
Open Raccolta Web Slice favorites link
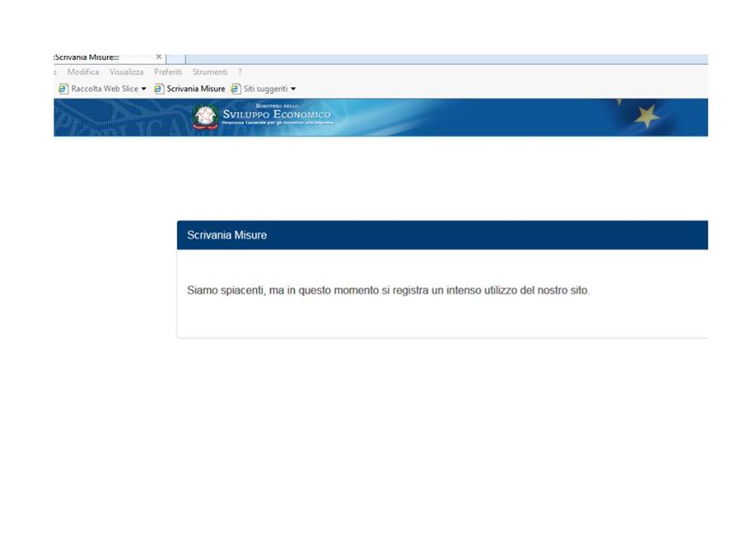click(105, 89)
